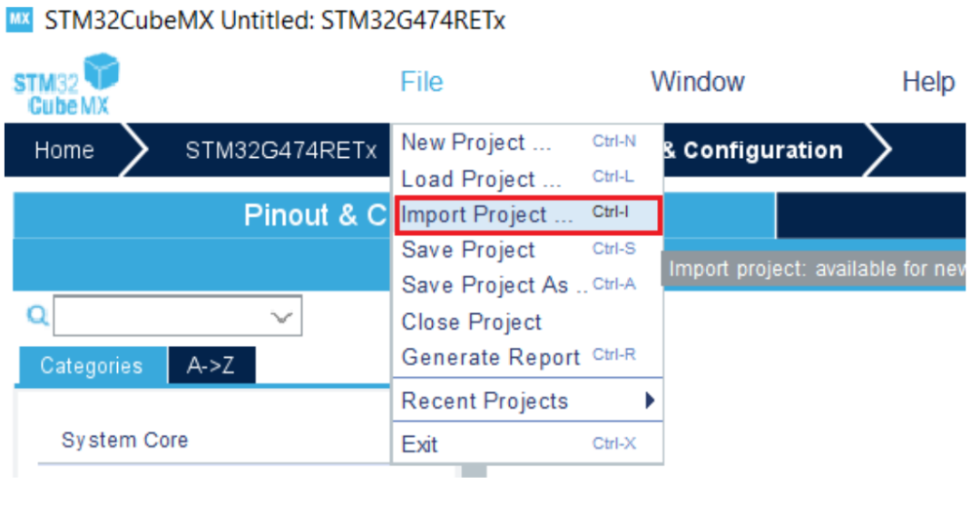
Task: Click Import Project in the menu
Action: tap(487, 215)
